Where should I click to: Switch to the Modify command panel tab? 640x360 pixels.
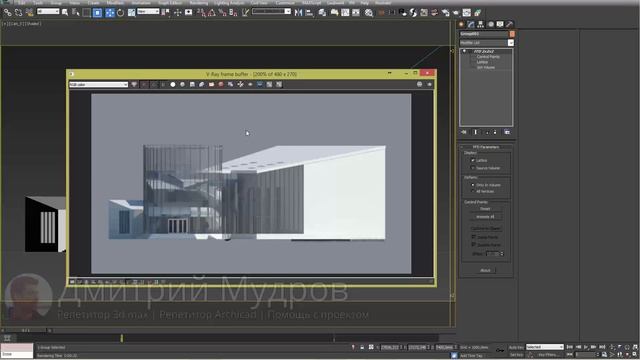[471, 24]
